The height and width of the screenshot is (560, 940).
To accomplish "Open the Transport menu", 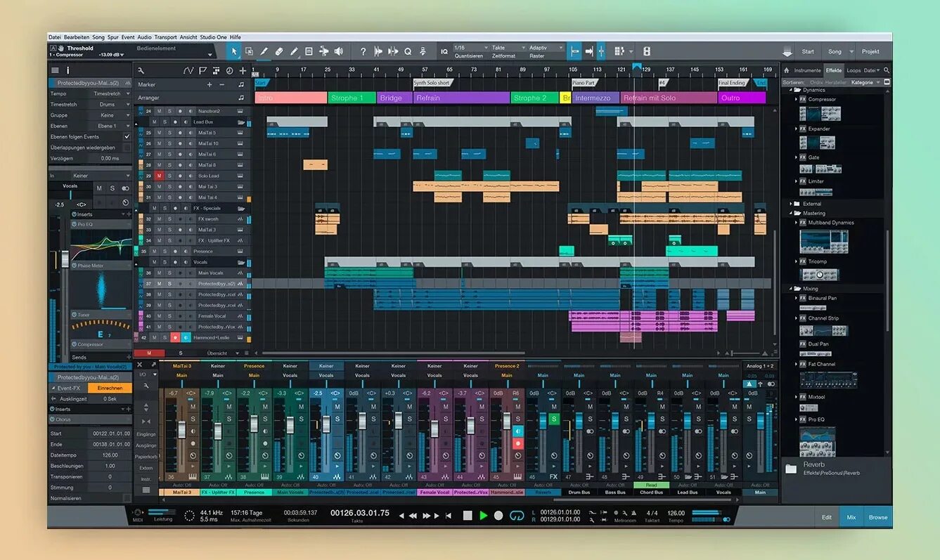I will pos(166,37).
